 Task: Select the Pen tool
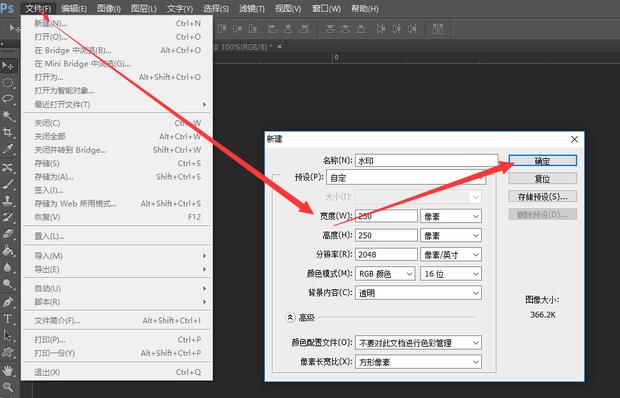[x=8, y=302]
